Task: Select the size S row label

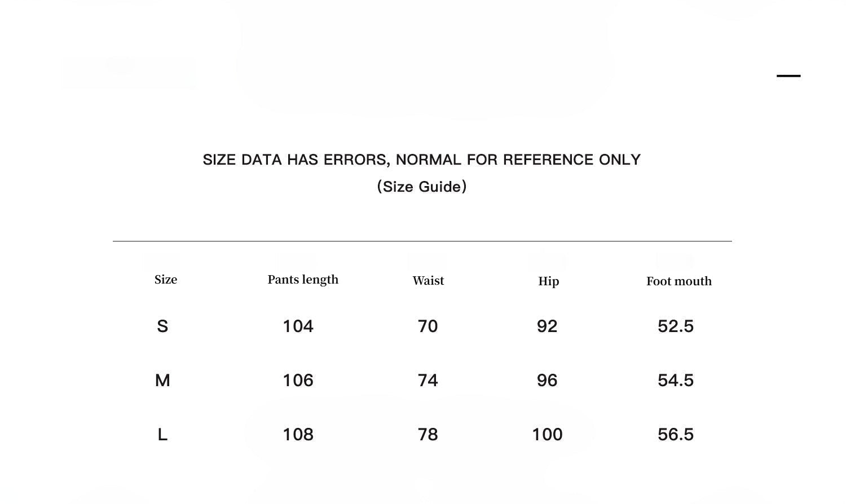Action: (162, 326)
